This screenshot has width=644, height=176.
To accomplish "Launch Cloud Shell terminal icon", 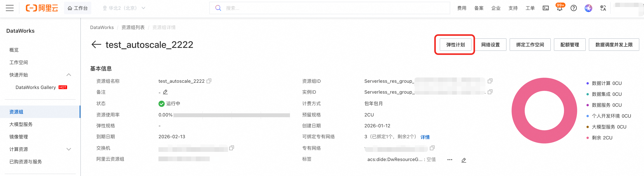I will click(x=546, y=8).
